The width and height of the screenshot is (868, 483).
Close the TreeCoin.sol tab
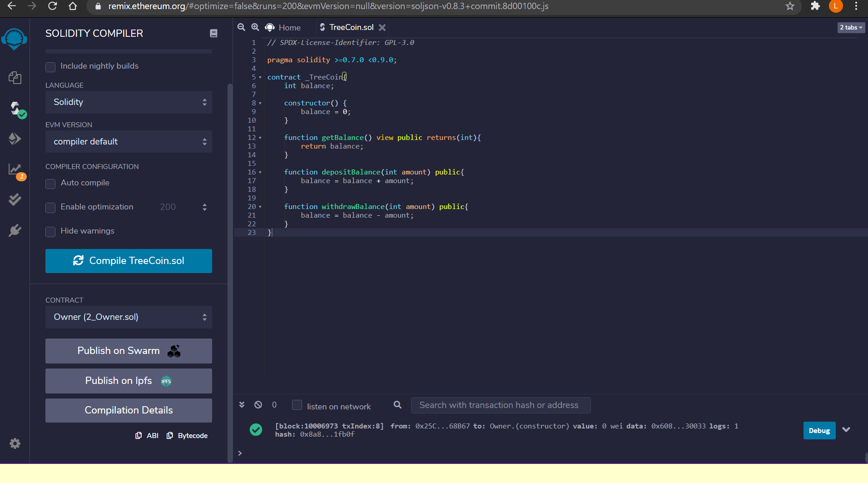click(x=382, y=27)
